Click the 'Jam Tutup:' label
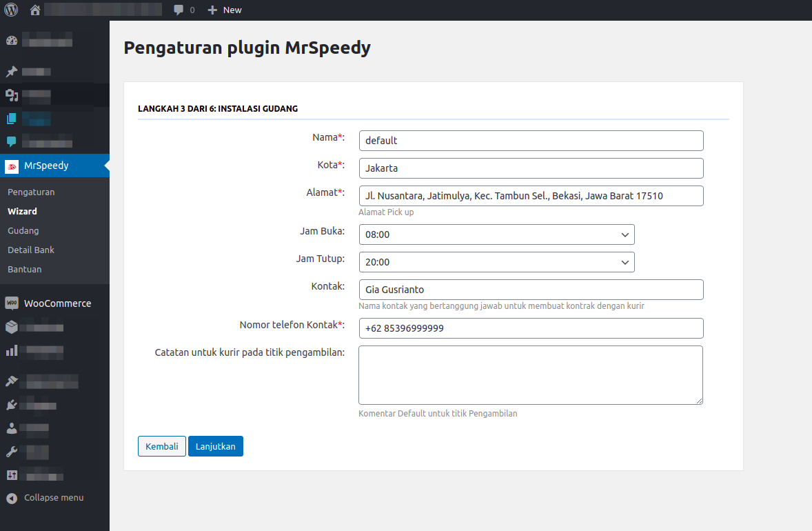The height and width of the screenshot is (531, 812). (x=321, y=259)
